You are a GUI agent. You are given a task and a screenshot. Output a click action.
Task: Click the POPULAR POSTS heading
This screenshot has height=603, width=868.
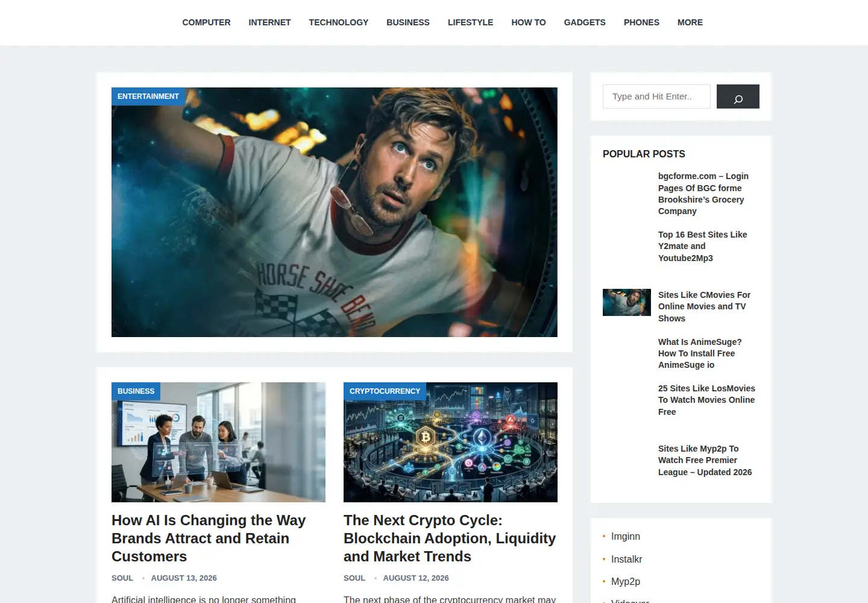tap(644, 154)
